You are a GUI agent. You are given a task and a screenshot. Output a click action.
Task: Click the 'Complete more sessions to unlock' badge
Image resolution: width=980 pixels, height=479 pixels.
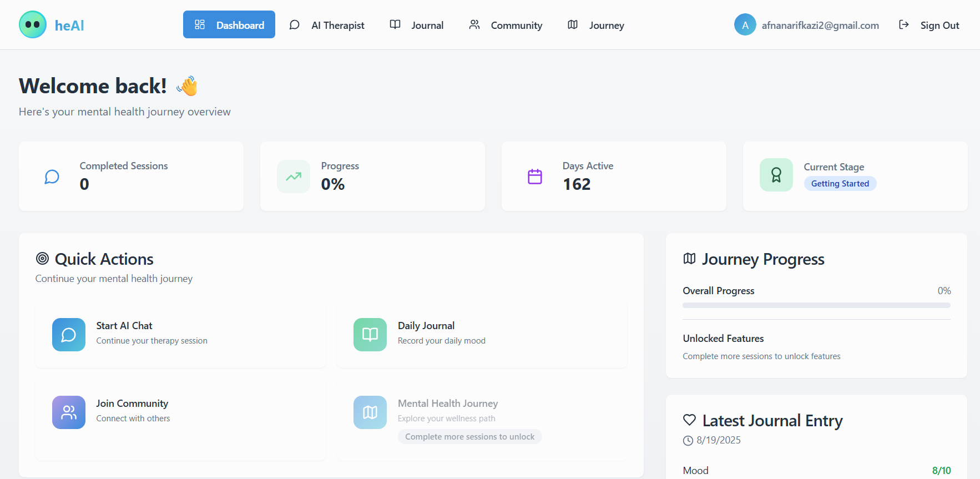469,437
